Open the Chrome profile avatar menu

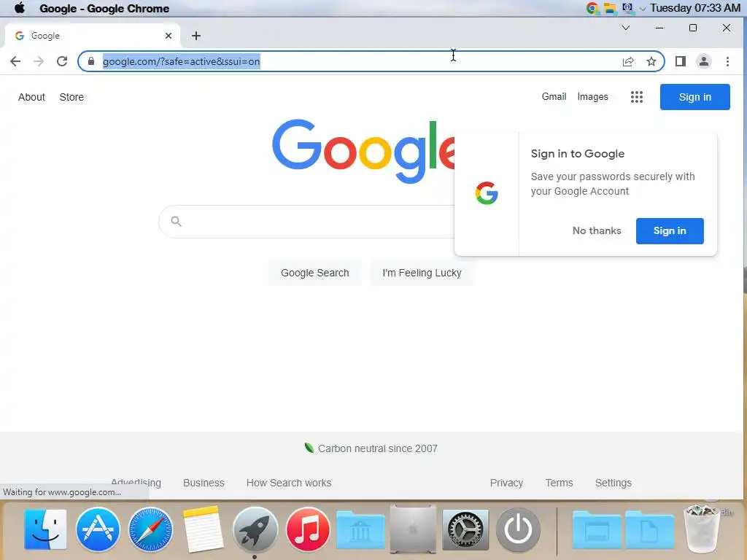point(704,61)
